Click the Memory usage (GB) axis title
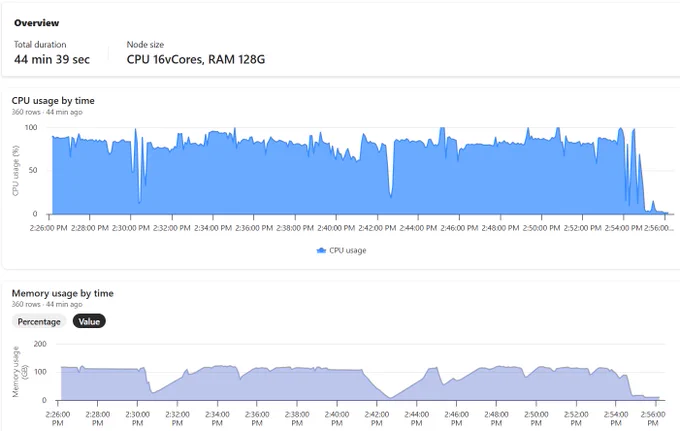The image size is (680, 431). 20,372
